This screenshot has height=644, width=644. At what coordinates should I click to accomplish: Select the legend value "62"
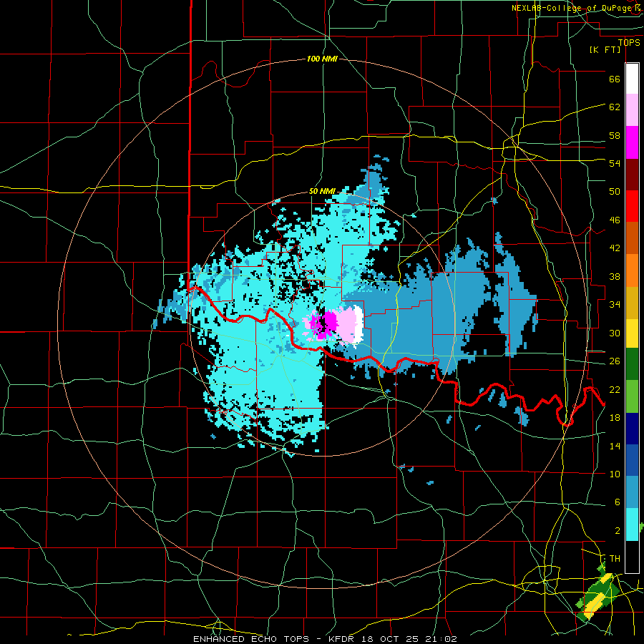[x=615, y=107]
